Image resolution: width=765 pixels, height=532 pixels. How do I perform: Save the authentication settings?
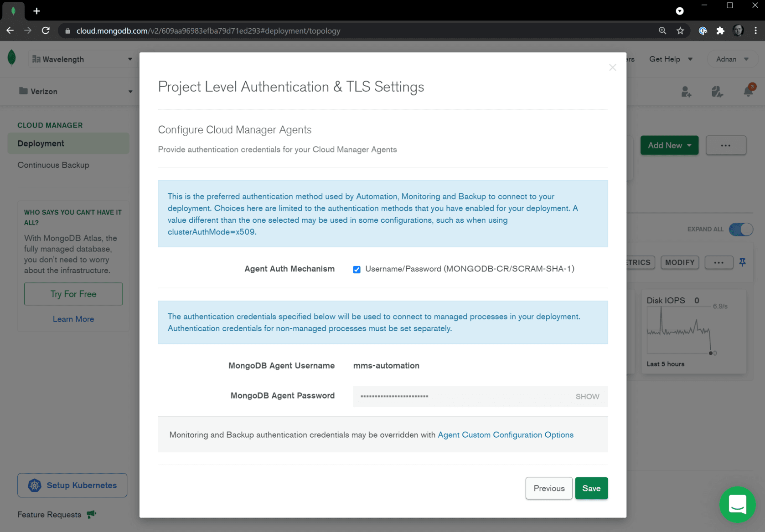[591, 488]
